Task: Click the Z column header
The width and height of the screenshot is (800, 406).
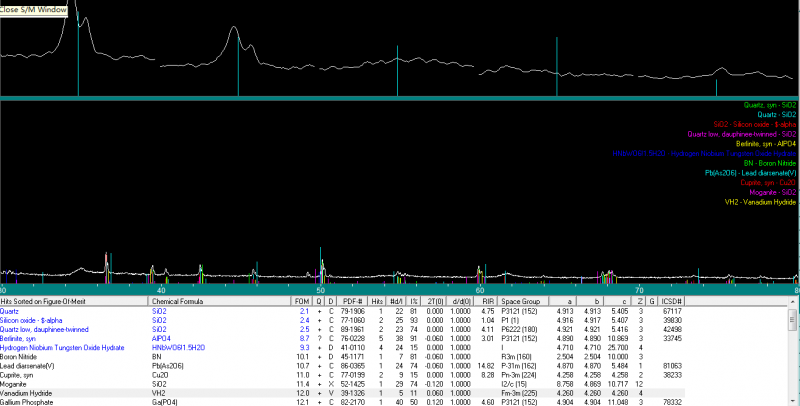Action: 640,301
